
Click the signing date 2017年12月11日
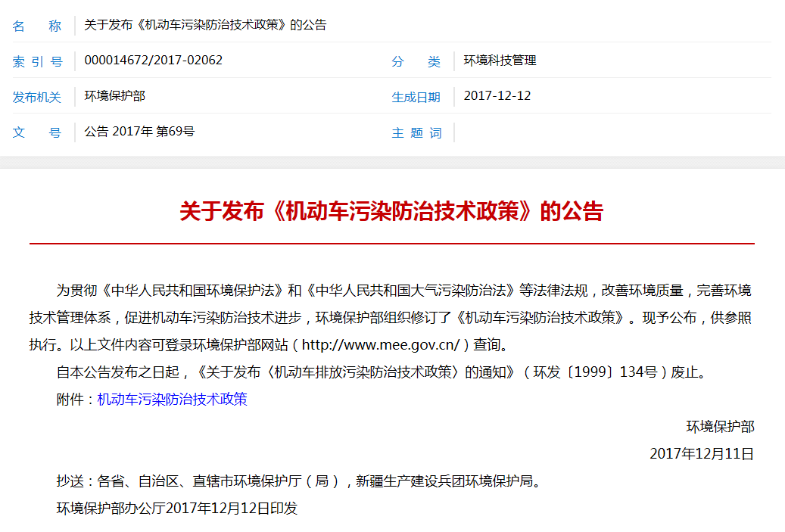click(702, 454)
